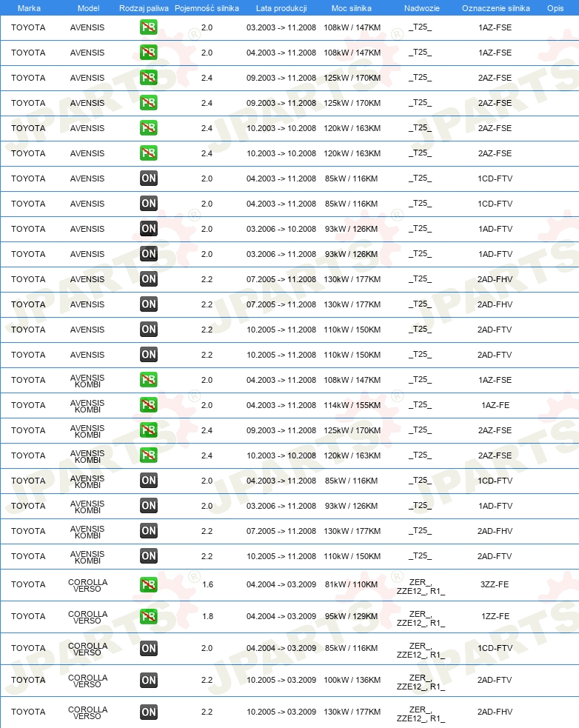Screen dimensions: 579x728
Task: Select the 95kW / 129KM power cell
Action: [352, 617]
